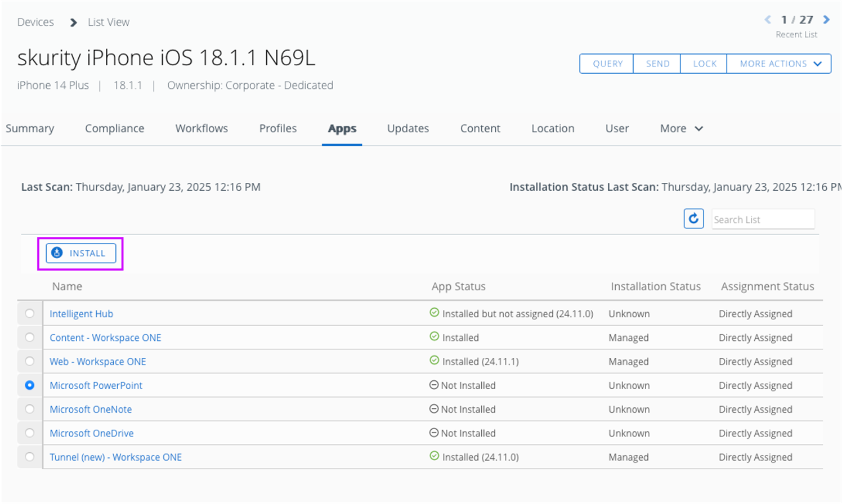Open the More Actions dropdown
The width and height of the screenshot is (842, 504).
coord(779,64)
